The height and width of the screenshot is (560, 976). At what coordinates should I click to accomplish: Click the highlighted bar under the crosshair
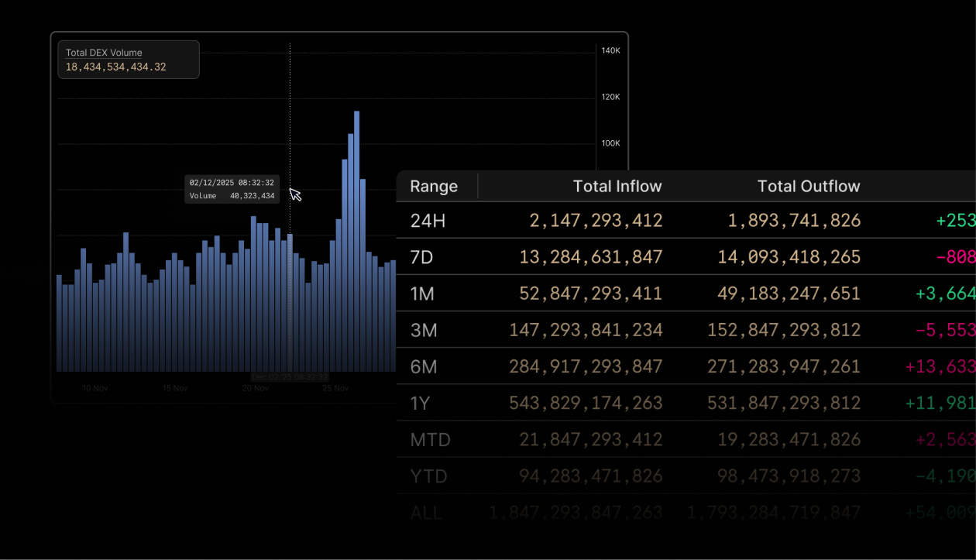coord(290,303)
